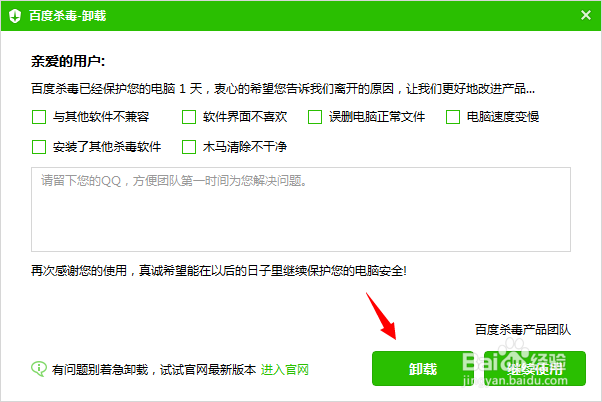
Task: Open the 进入官网 link
Action: pyautogui.click(x=285, y=370)
